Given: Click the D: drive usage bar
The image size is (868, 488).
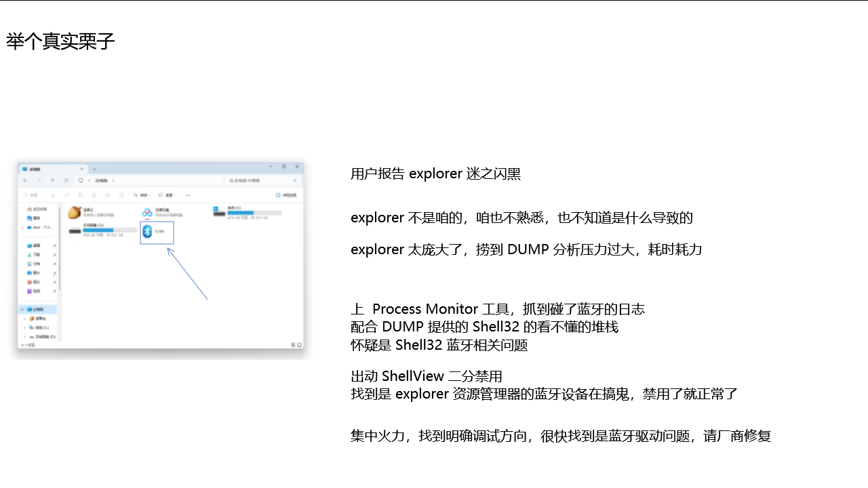Looking at the screenshot, I should pos(110,230).
